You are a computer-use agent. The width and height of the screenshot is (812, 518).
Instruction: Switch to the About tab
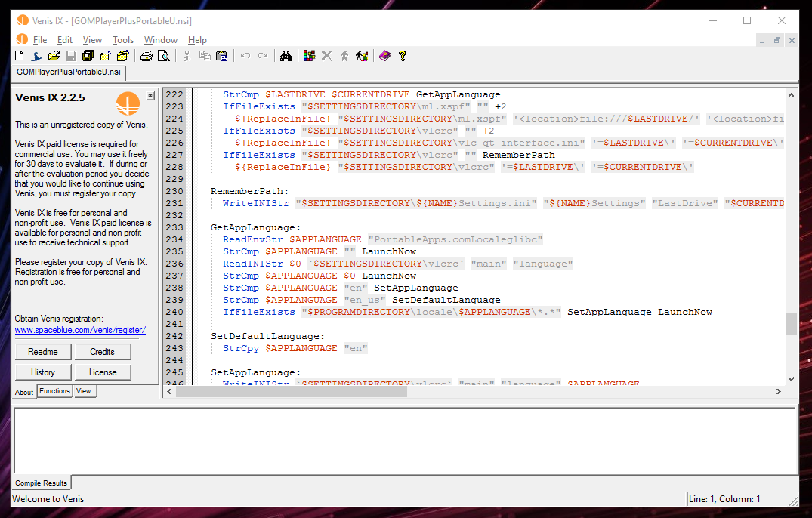(x=24, y=392)
